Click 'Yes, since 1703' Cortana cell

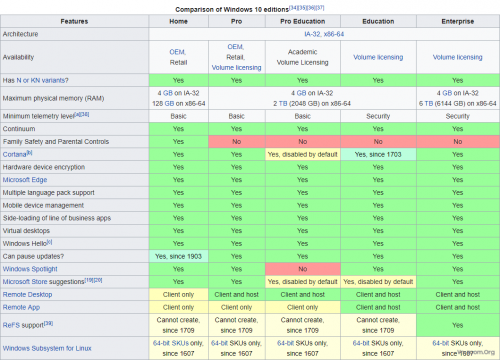[x=378, y=155]
